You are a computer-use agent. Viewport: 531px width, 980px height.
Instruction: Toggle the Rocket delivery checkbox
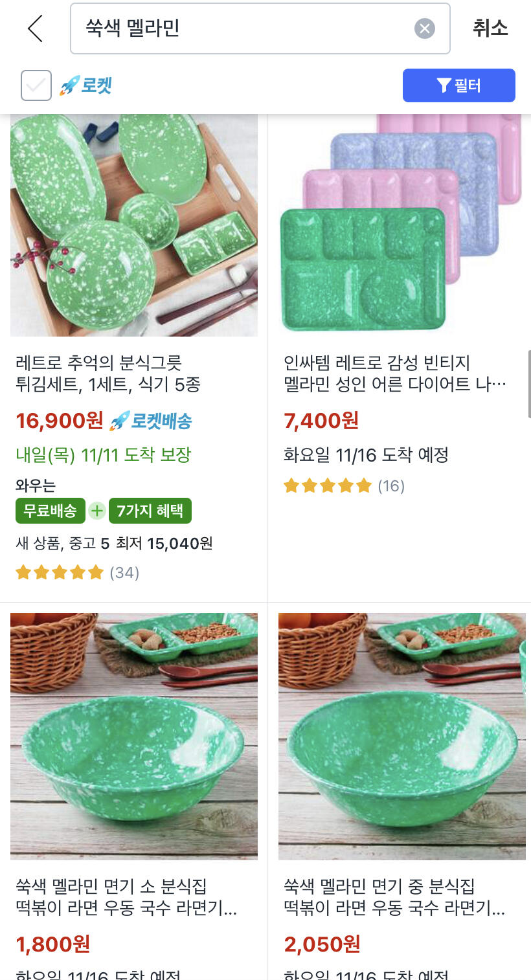[36, 85]
